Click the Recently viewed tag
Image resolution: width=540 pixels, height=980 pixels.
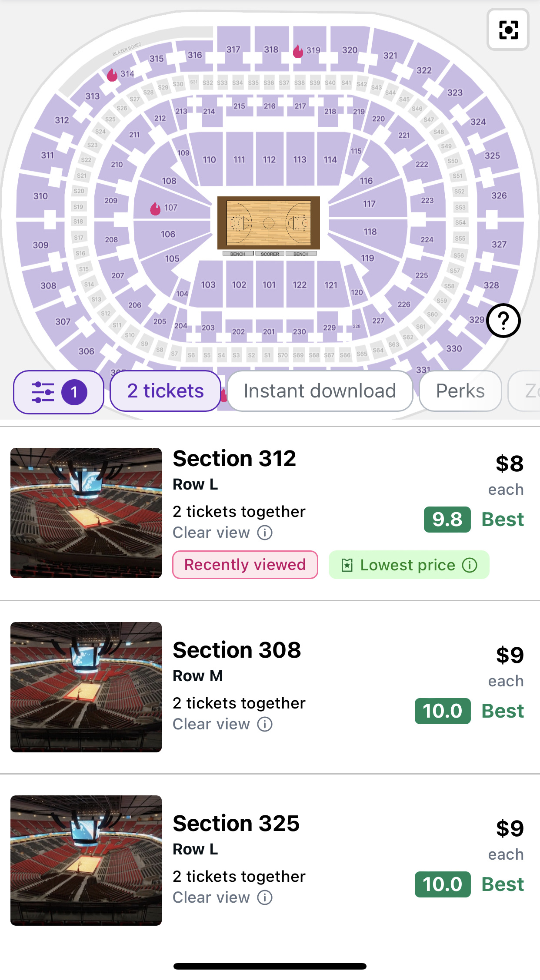click(x=245, y=565)
